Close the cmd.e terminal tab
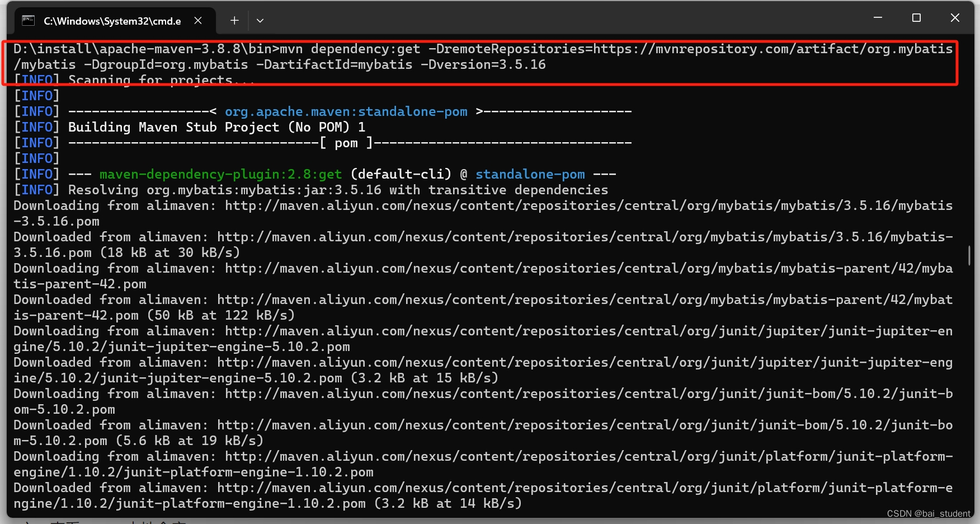This screenshot has height=524, width=980. pyautogui.click(x=198, y=21)
